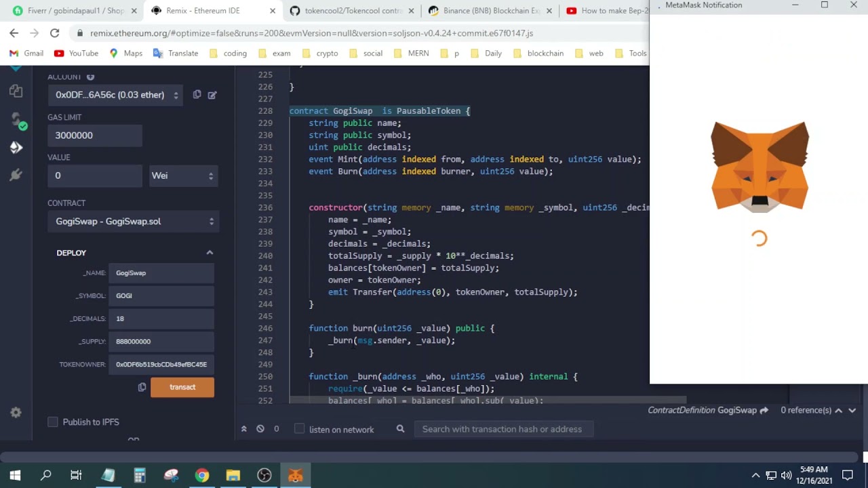Click the GAS LIMIT input field
Image resolution: width=868 pixels, height=488 pixels.
pos(95,136)
